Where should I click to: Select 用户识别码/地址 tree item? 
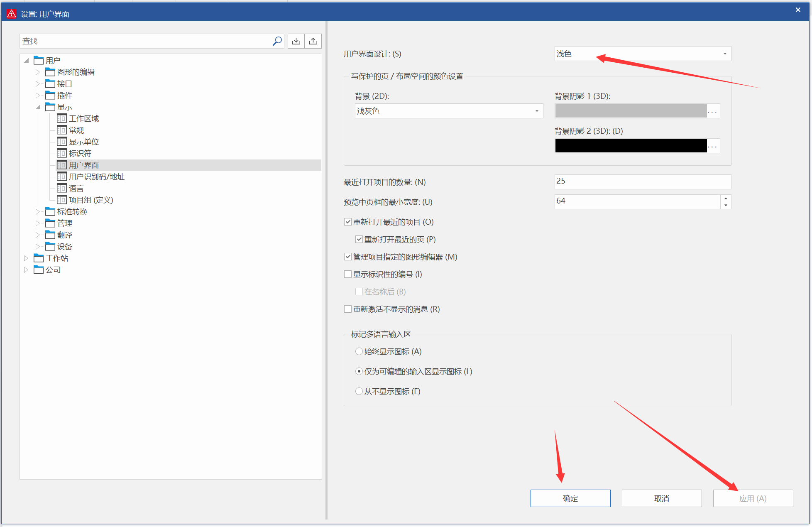[96, 177]
